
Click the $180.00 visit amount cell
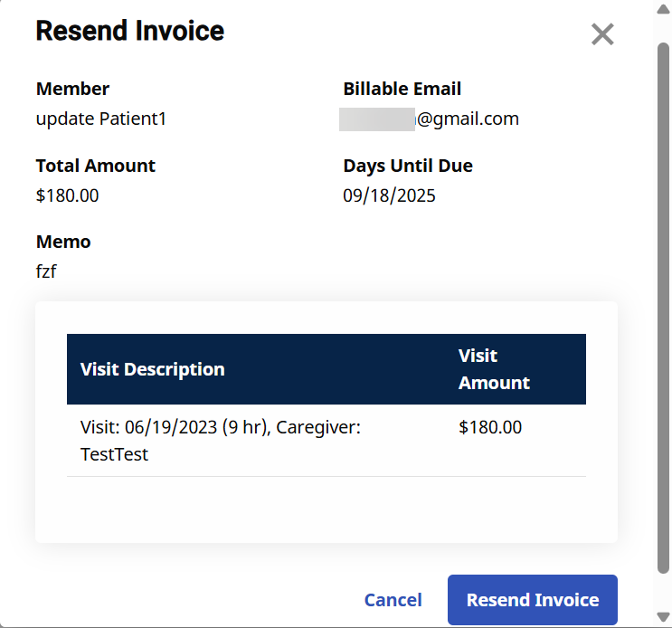pos(490,428)
